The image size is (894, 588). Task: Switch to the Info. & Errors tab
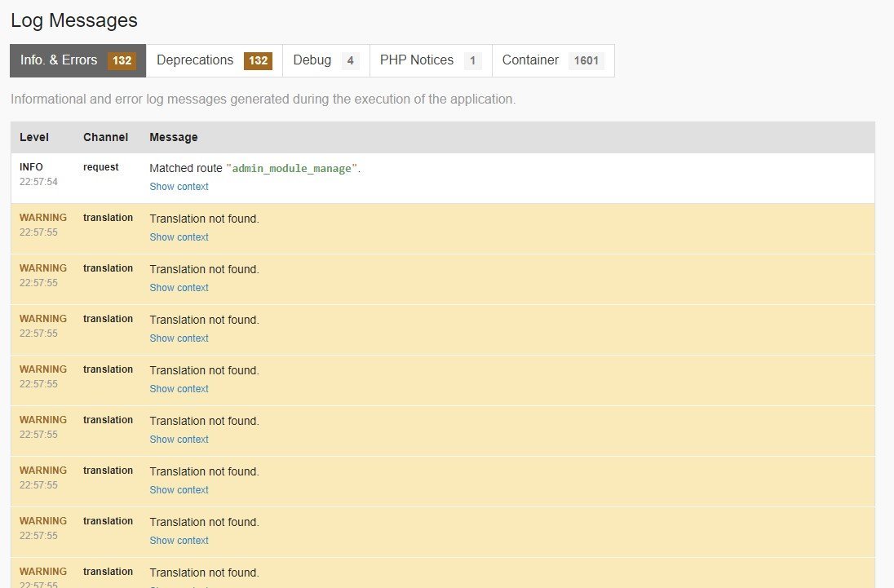click(78, 60)
